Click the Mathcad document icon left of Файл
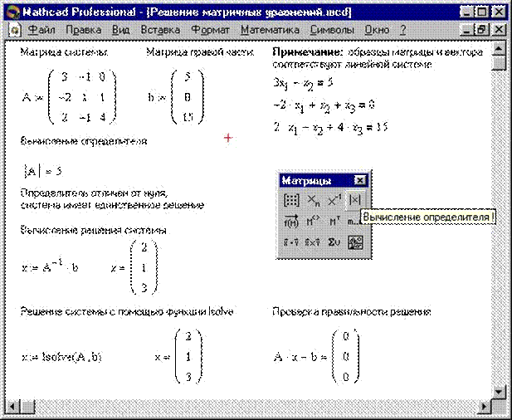Viewport: 512px width, 420px height. pyautogui.click(x=14, y=31)
